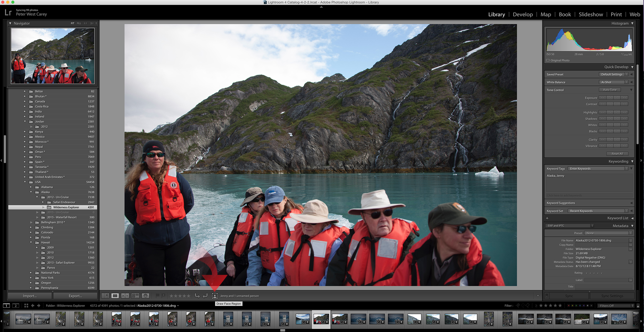Viewport: 644px width, 332px height.
Task: Toggle filter lock switch at filmstrip right
Action: pos(638,306)
